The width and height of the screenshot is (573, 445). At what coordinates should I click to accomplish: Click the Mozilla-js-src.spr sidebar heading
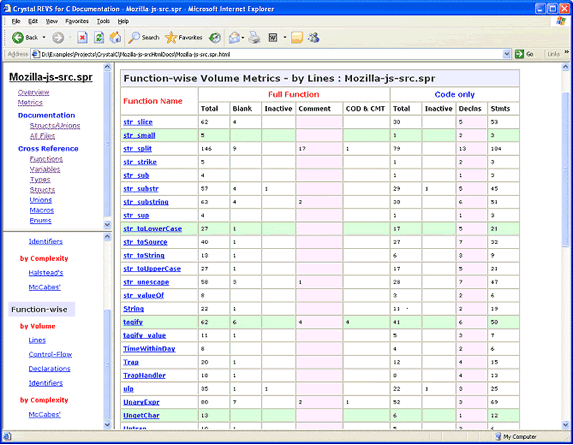[x=51, y=77]
